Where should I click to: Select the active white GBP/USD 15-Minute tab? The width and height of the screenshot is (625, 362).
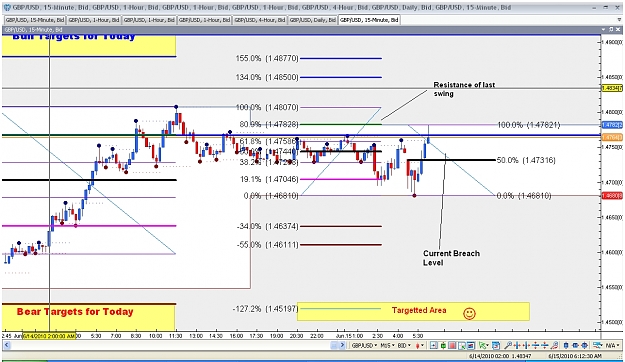[x=369, y=20]
